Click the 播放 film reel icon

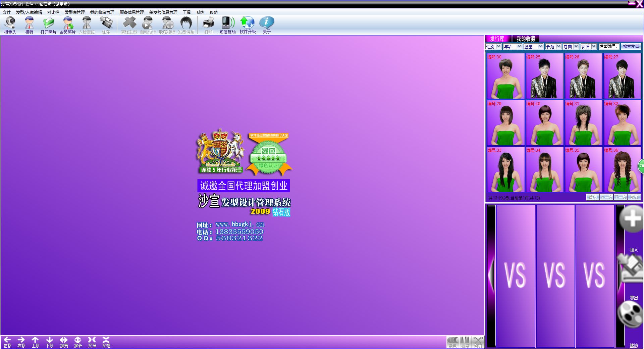coord(631,315)
